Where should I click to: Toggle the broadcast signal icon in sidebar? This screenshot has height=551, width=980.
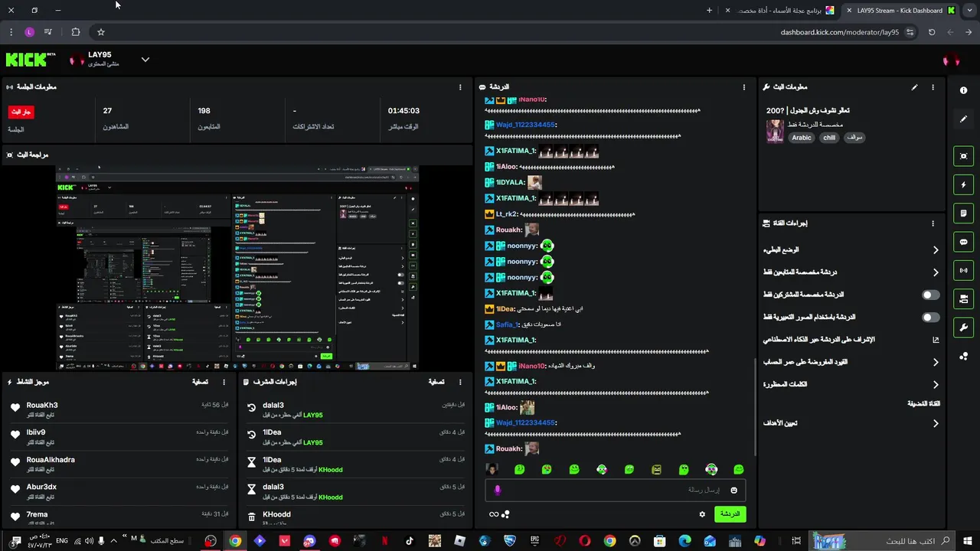point(963,270)
